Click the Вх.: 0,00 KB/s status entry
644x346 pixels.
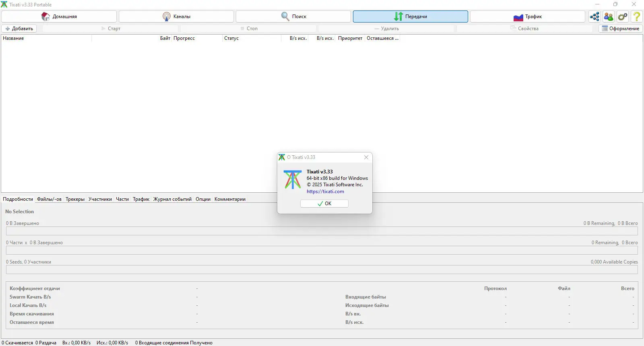tap(76, 343)
